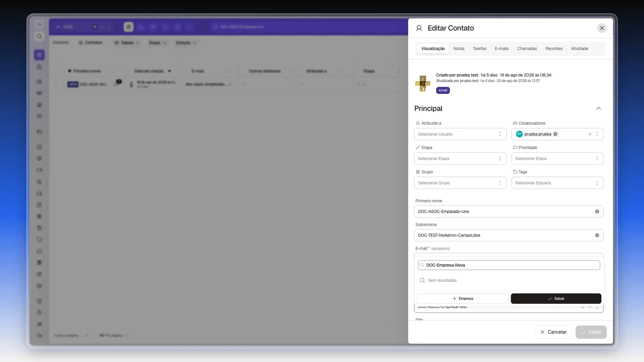The height and width of the screenshot is (362, 644).
Task: Open the Tags Selecionar Etiqueta dropdown
Action: pos(557,183)
